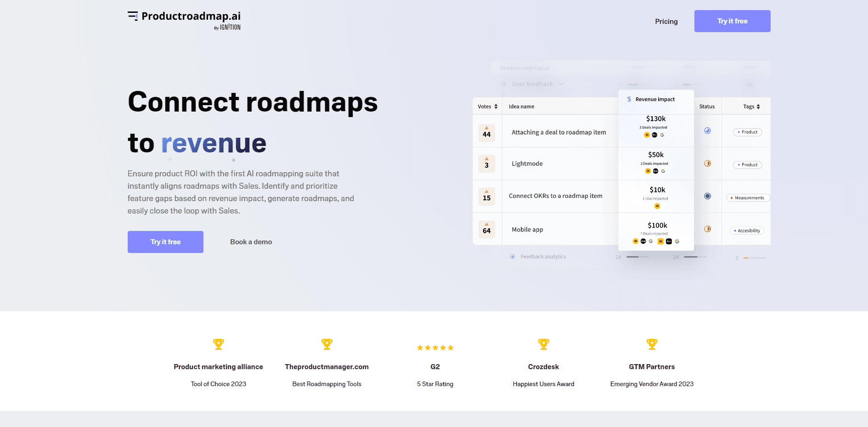Viewport: 868px width, 427px height.
Task: Click the Google logo under $130k deal
Action: (662, 135)
